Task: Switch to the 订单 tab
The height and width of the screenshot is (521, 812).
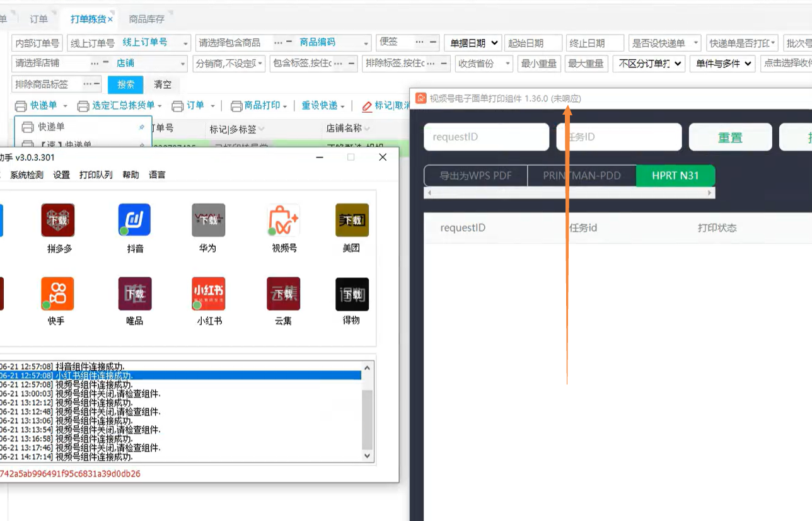Action: (x=39, y=20)
